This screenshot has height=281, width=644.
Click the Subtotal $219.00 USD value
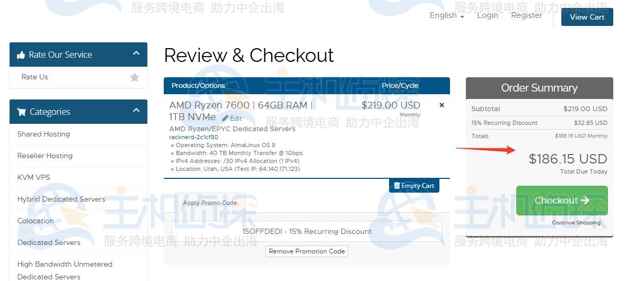(x=585, y=109)
